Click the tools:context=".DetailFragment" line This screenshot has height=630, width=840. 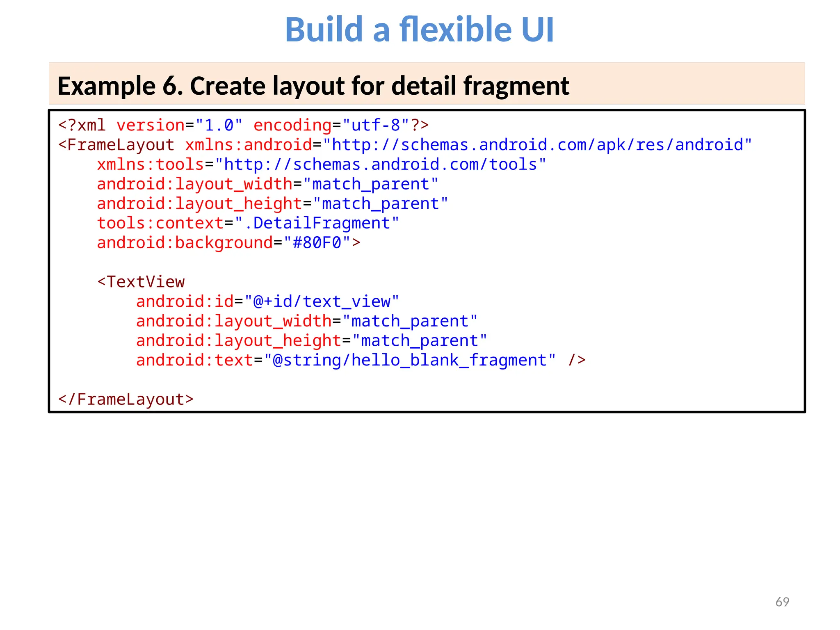(248, 223)
